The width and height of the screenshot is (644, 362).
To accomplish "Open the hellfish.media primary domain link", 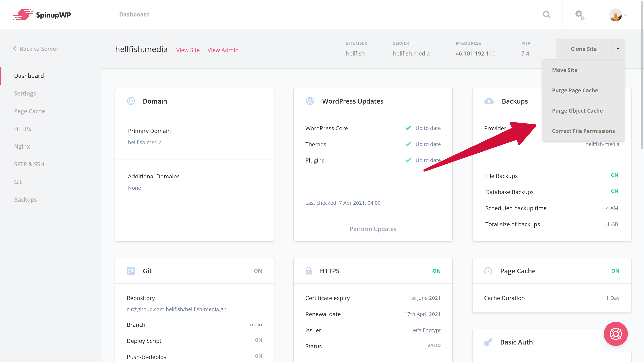I will coord(145,142).
